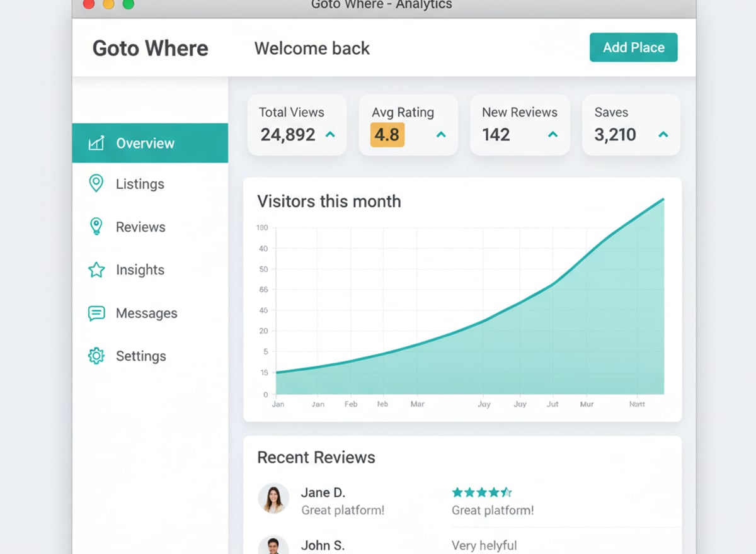Select the Total Views card

point(297,125)
